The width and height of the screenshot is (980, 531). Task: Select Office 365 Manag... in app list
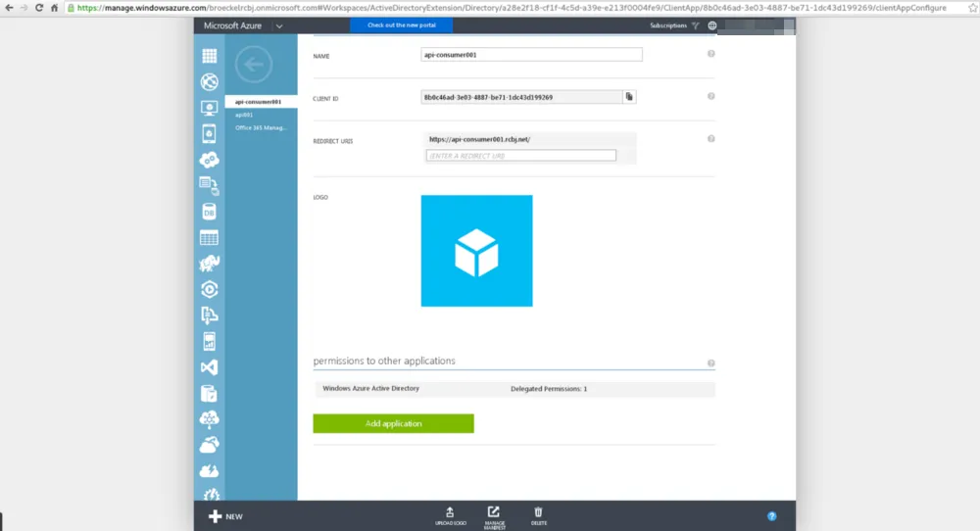(x=262, y=127)
